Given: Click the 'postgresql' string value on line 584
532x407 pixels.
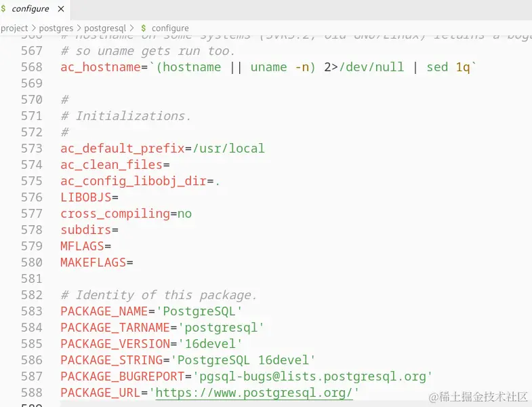Looking at the screenshot, I should [221, 328].
